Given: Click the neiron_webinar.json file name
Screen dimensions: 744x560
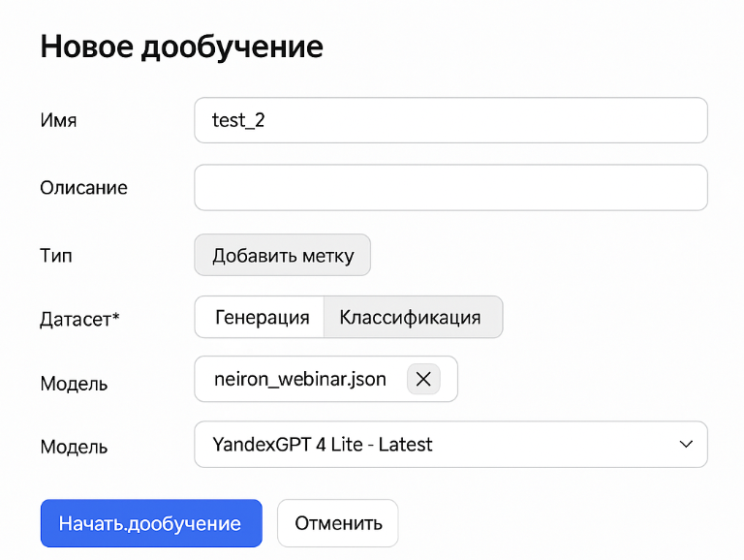Looking at the screenshot, I should pyautogui.click(x=299, y=380).
